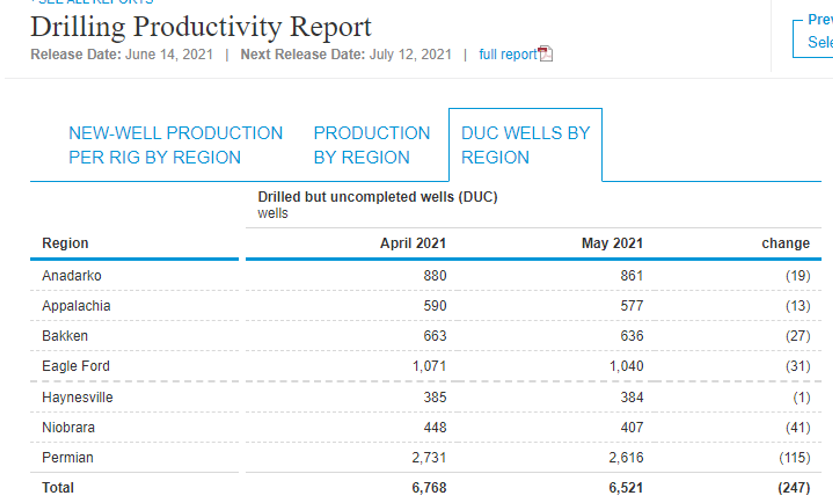
Task: Click the wells unit label under the title
Action: (272, 213)
